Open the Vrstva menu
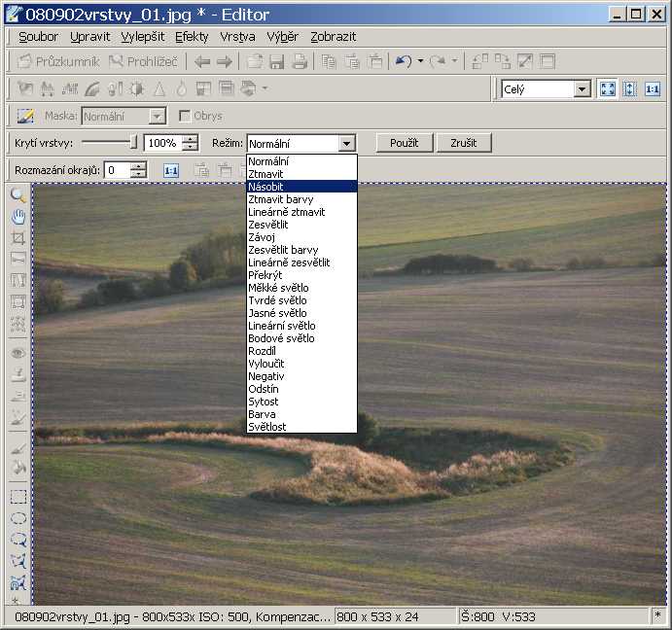The image size is (672, 630). [237, 37]
